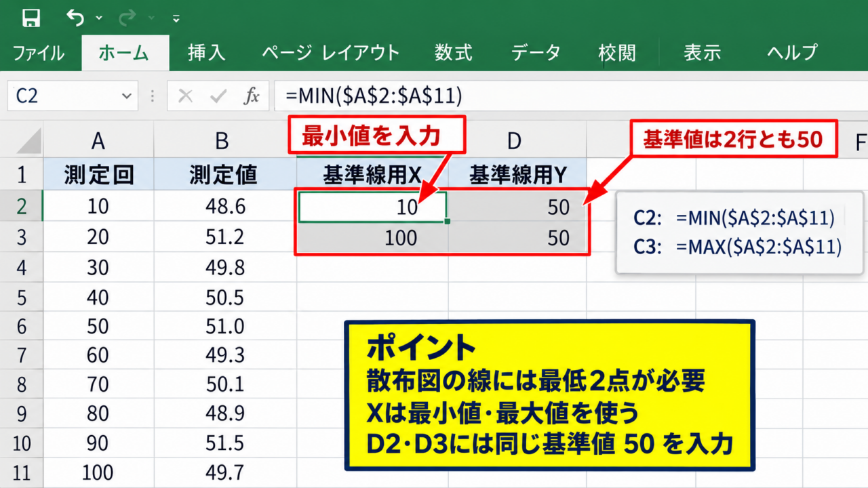Open the ファイル tab

coord(39,53)
